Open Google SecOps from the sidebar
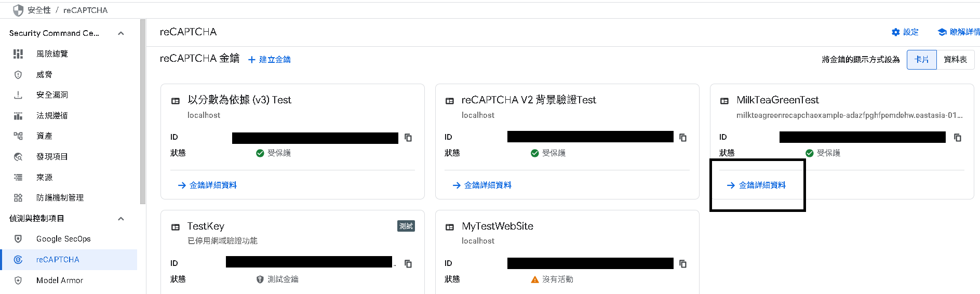The height and width of the screenshot is (294, 980). click(63, 239)
